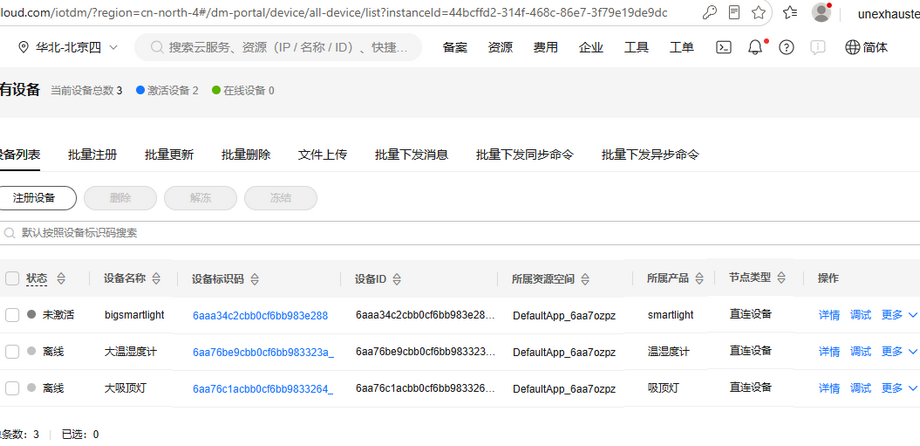Open 详情 for bigsmartlight
Image resolution: width=920 pixels, height=446 pixels.
click(829, 315)
